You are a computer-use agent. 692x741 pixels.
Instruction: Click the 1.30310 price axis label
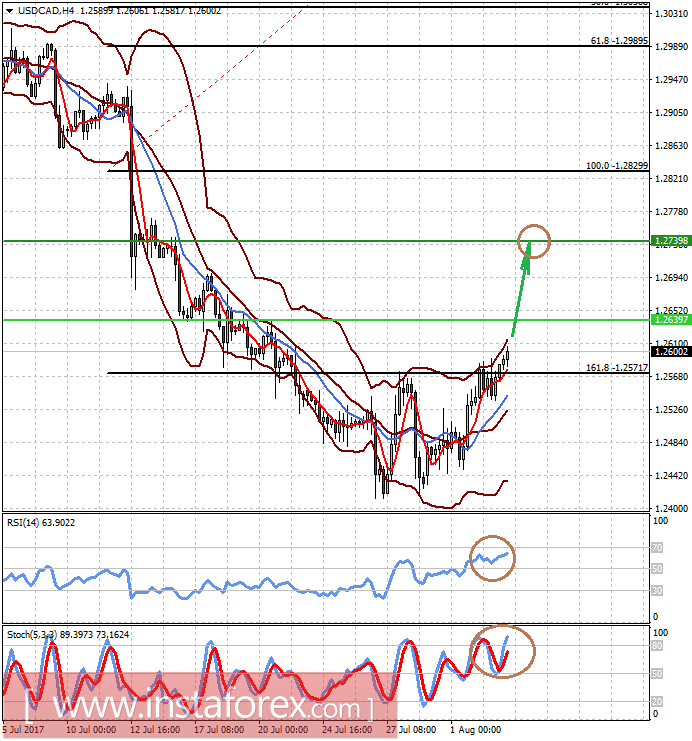[x=671, y=14]
